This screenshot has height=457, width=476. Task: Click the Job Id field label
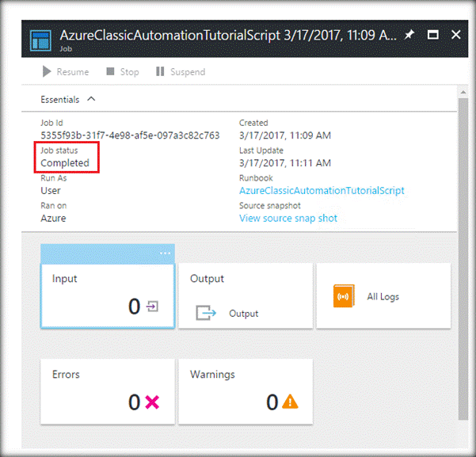coord(51,123)
